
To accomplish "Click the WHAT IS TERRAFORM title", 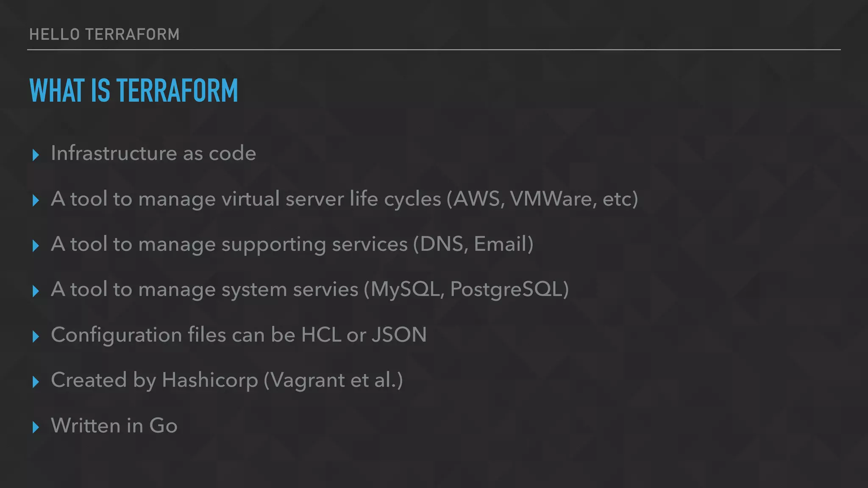I will pos(134,90).
